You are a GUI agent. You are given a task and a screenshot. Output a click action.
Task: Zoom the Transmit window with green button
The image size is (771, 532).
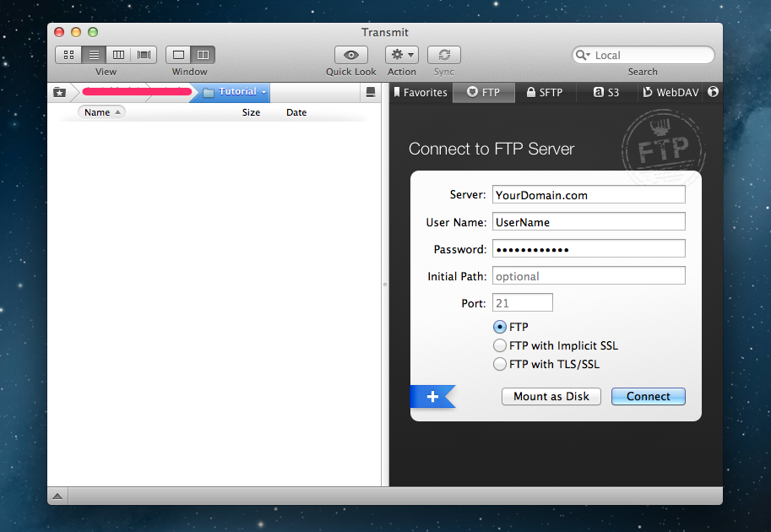(92, 32)
